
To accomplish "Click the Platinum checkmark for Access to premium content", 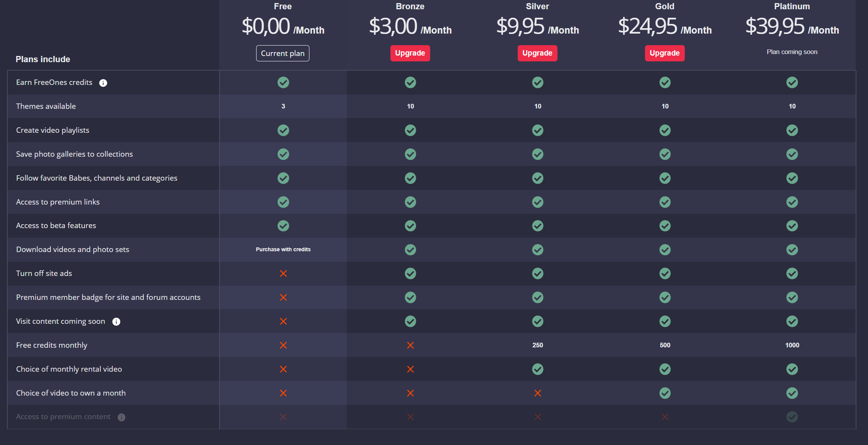I will click(792, 417).
